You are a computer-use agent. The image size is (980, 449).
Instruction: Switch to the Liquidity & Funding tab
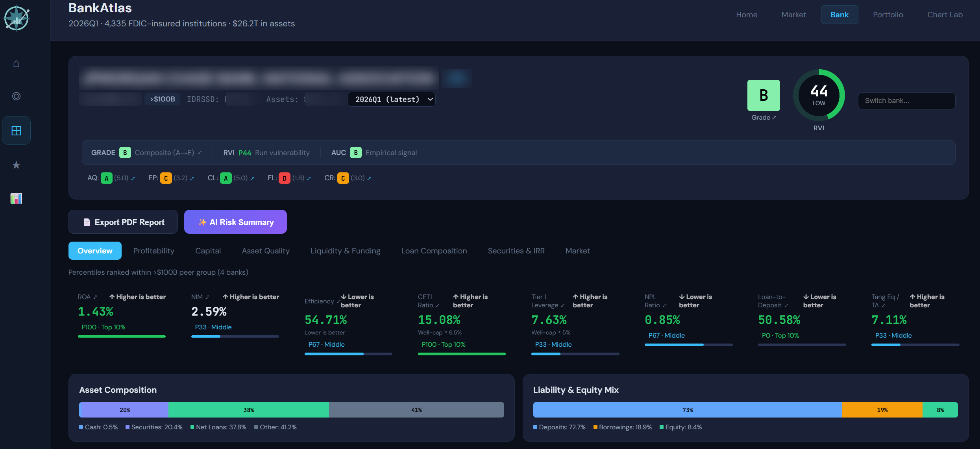(x=346, y=251)
